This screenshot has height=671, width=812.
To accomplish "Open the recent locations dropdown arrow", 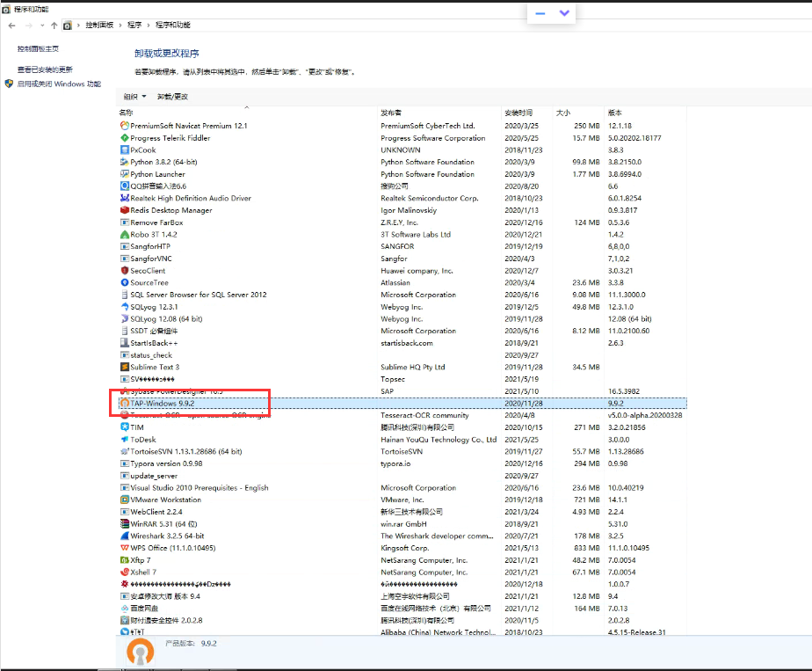I will (x=42, y=26).
